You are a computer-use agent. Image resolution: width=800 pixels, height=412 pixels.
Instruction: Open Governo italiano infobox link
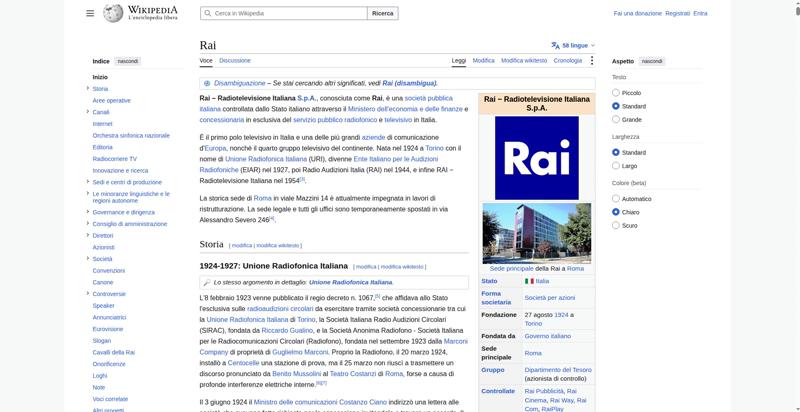pos(547,336)
